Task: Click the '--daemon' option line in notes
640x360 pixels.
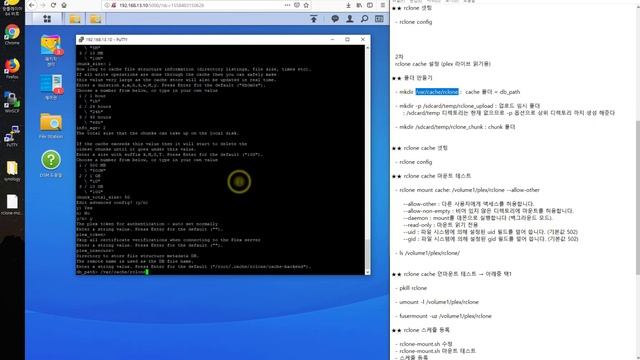Action: coord(478,218)
